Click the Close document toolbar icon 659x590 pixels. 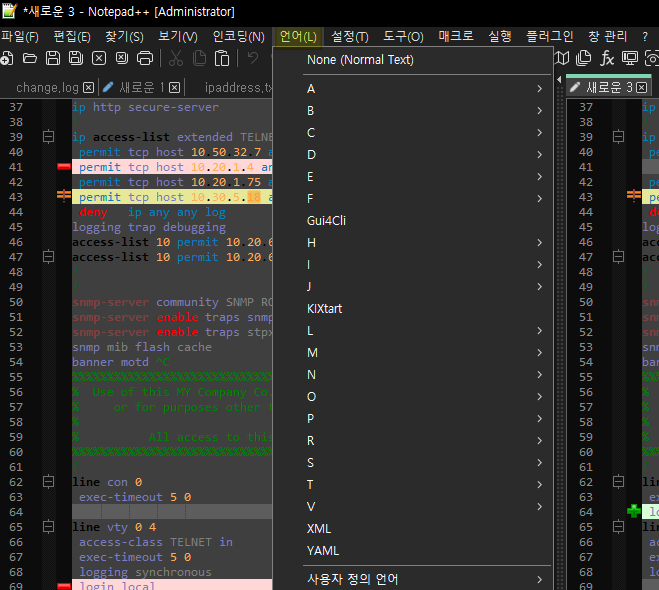point(99,58)
